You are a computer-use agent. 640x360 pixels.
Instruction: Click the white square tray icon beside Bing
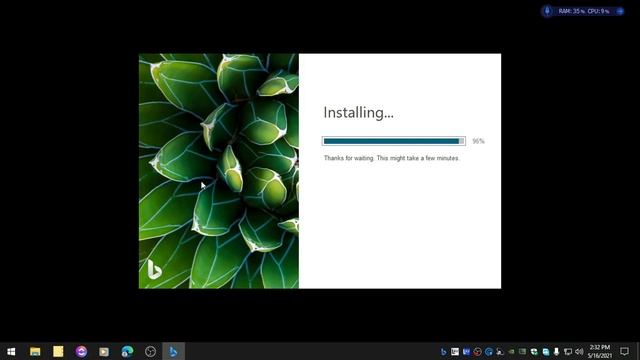pos(455,352)
